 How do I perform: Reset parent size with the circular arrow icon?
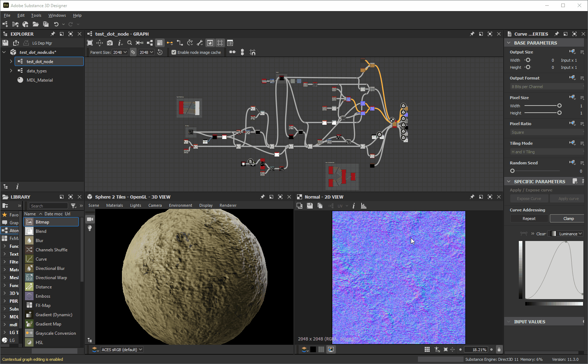click(160, 52)
